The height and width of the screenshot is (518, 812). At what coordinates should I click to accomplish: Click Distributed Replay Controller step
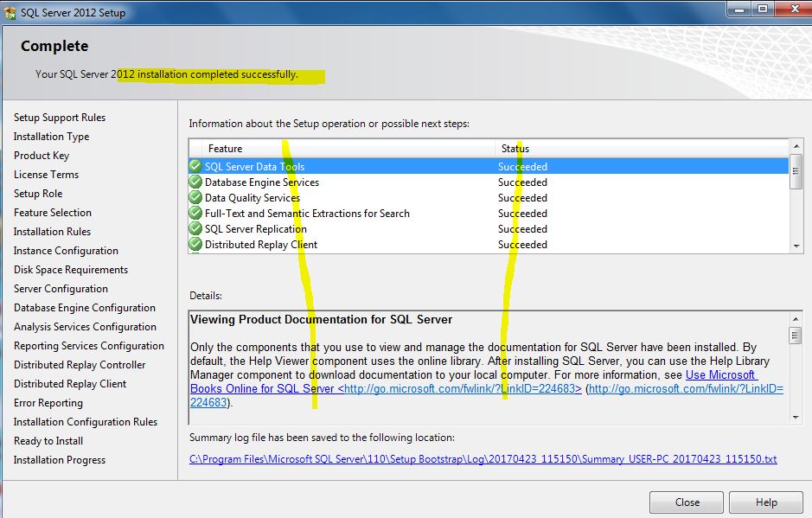coord(80,365)
